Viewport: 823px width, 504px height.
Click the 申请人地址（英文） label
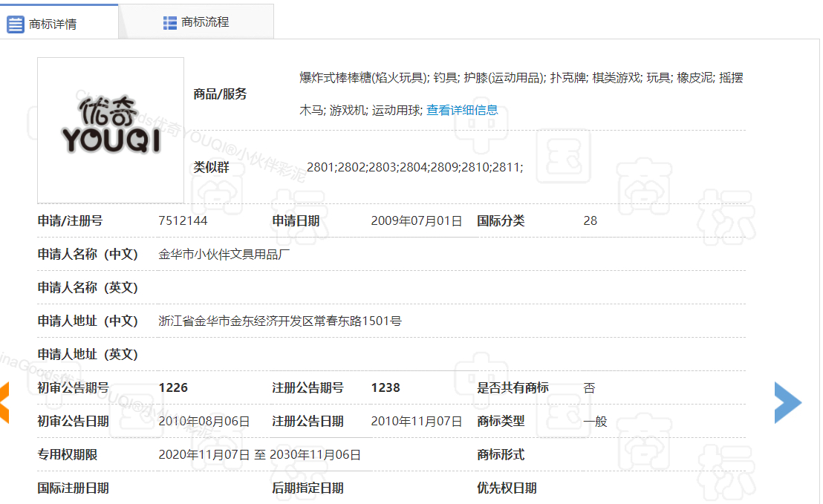point(88,355)
